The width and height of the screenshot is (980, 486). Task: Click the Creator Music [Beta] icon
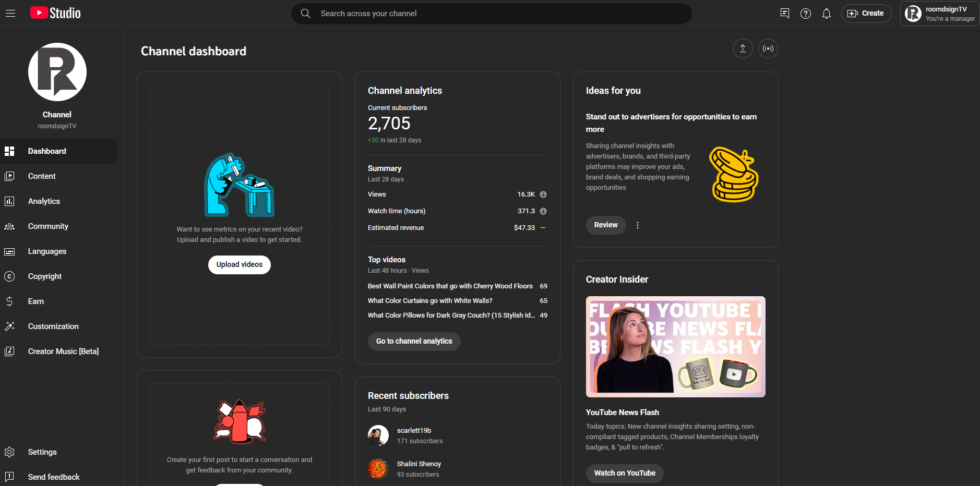pos(9,351)
